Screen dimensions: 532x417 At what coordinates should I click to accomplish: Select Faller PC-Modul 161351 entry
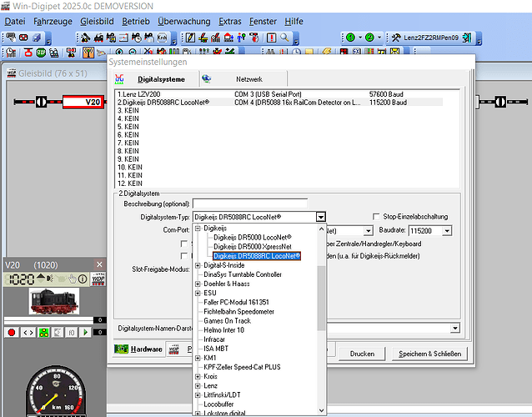[x=236, y=302]
